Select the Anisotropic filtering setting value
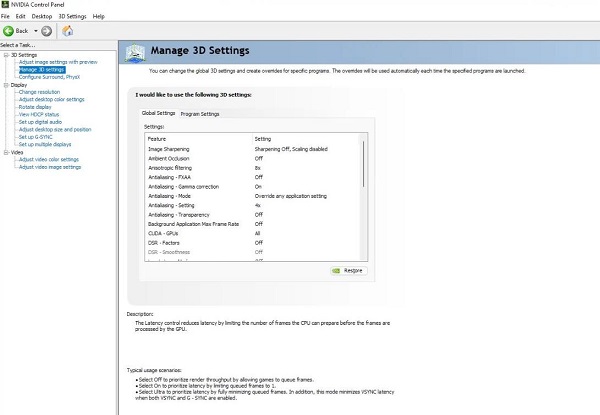 [x=259, y=167]
